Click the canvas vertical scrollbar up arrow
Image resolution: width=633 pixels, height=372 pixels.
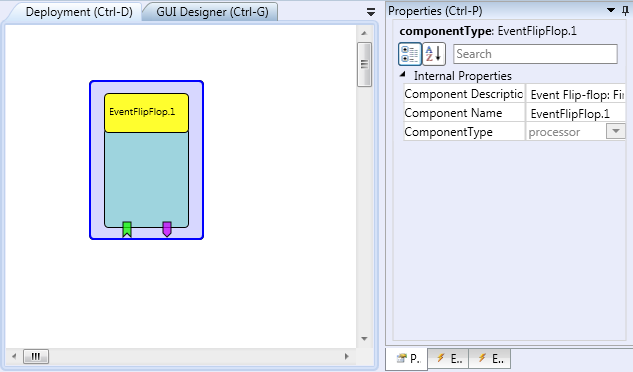click(x=364, y=33)
